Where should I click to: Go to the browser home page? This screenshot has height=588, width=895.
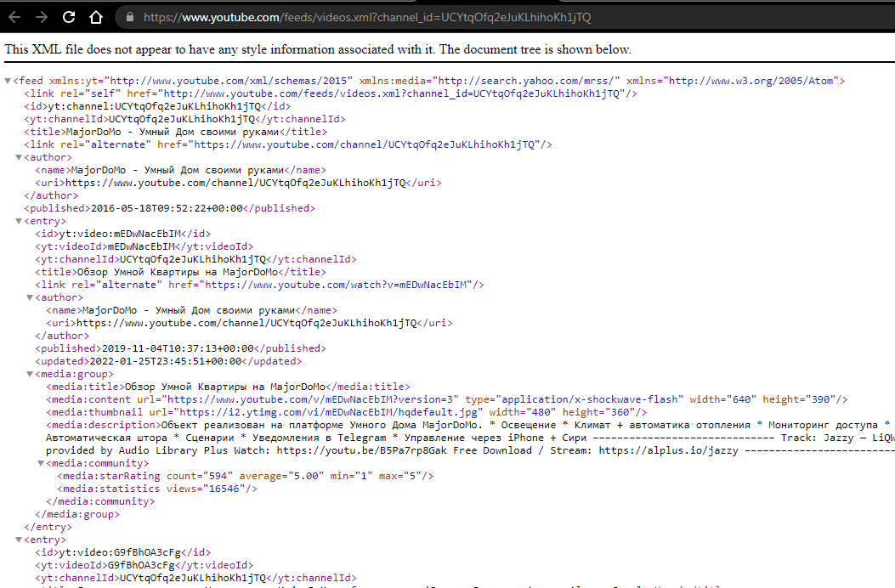click(96, 17)
